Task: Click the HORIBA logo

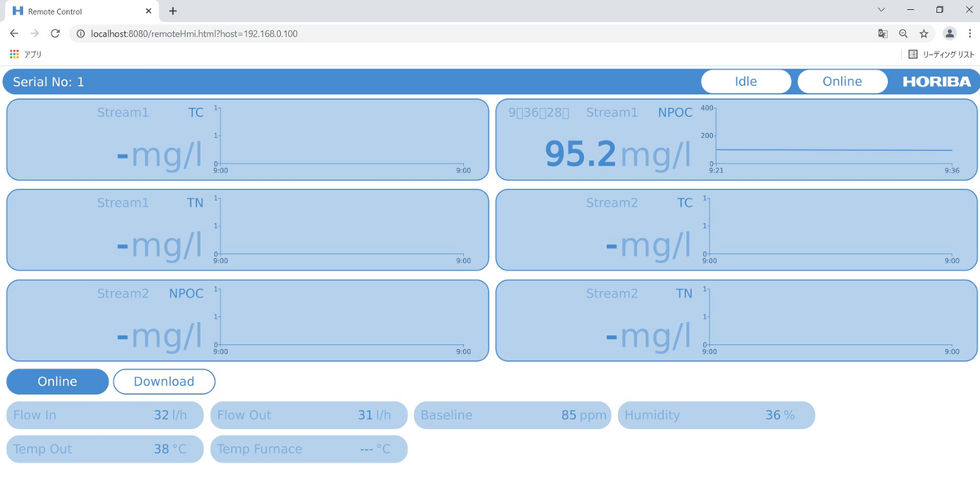Action: point(937,82)
